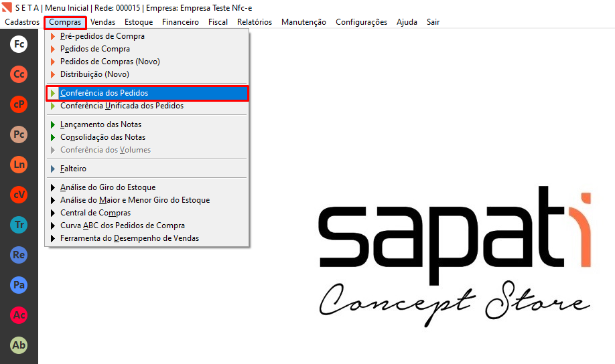Open the cV sidebar shortcut icon
The image size is (615, 364).
tap(19, 194)
